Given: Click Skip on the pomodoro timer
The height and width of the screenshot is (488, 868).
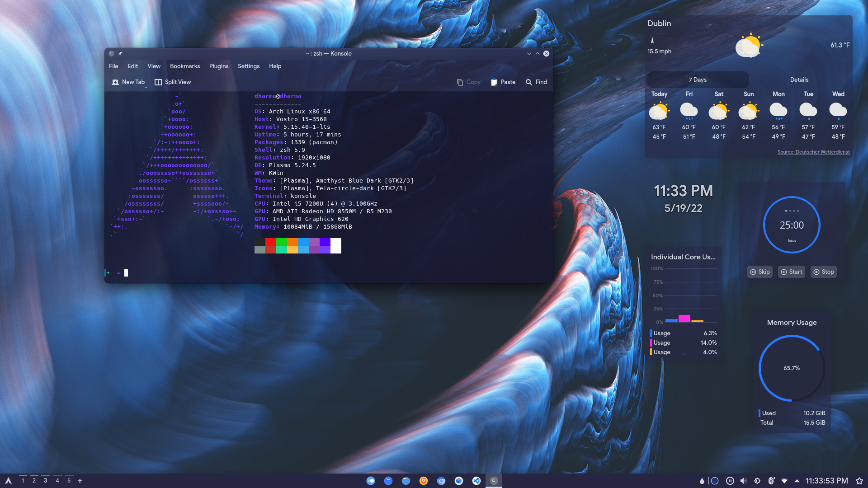Looking at the screenshot, I should click(760, 272).
